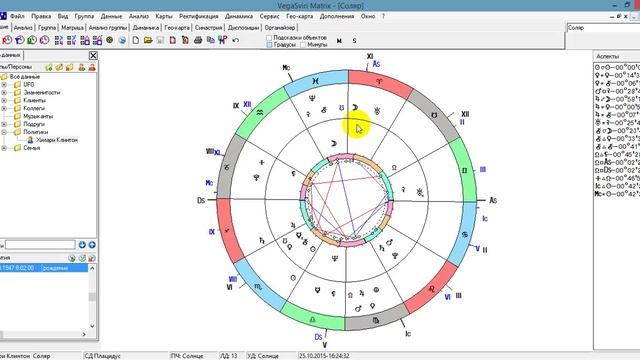
Task: Open the Гео-карта menu
Action: (300, 16)
